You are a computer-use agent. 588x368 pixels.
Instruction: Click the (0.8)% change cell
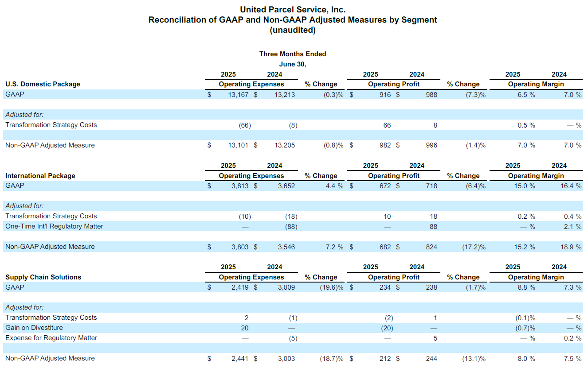pyautogui.click(x=333, y=145)
